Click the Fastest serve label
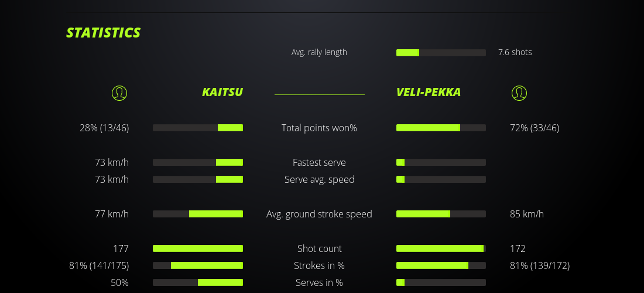 [319, 162]
